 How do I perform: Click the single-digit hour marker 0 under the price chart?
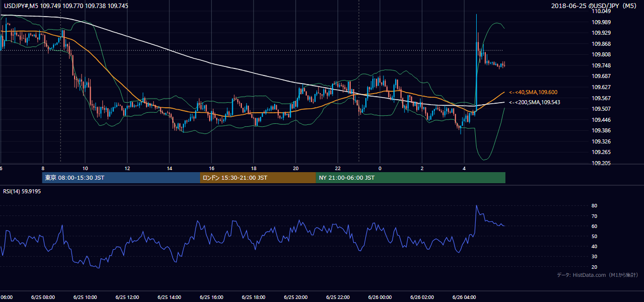tap(380, 168)
